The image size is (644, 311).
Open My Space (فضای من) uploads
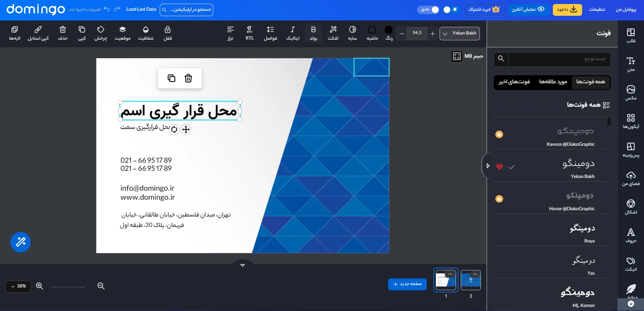coord(631,178)
